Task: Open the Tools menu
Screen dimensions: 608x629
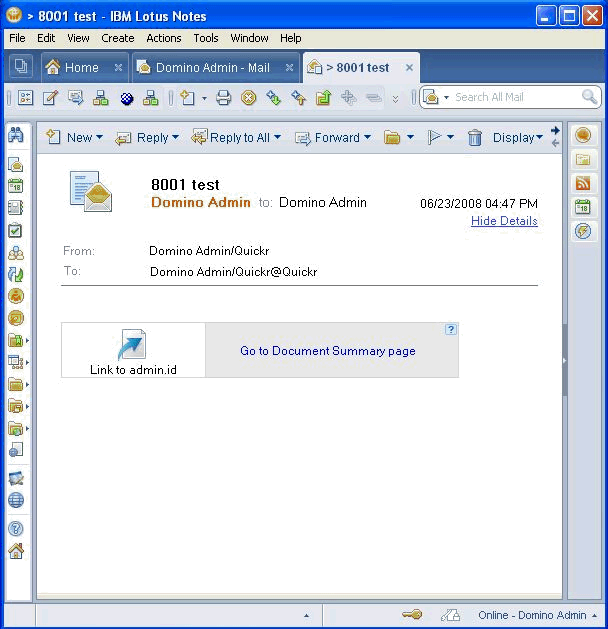Action: [206, 38]
